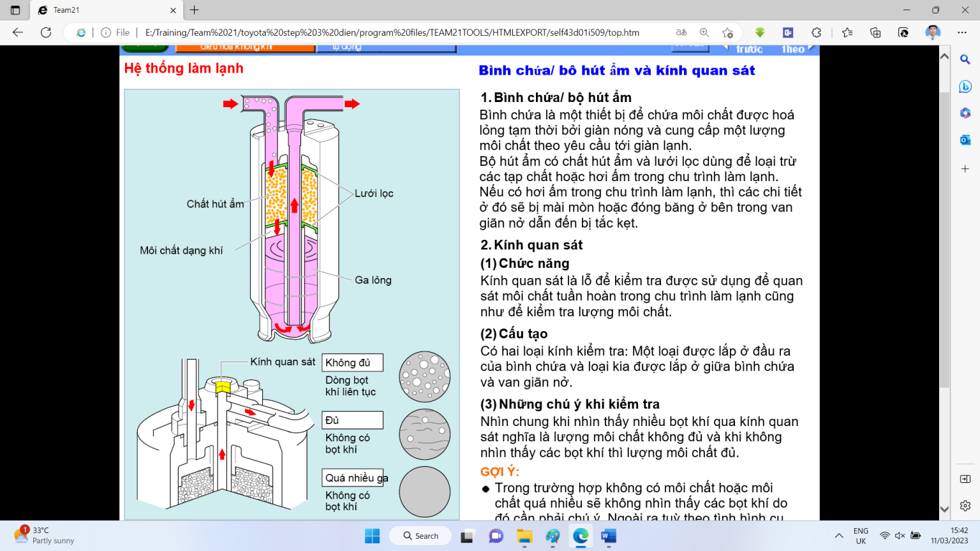980x551 pixels.
Task: Expand the system tray hidden icons chevron
Action: pos(839,536)
